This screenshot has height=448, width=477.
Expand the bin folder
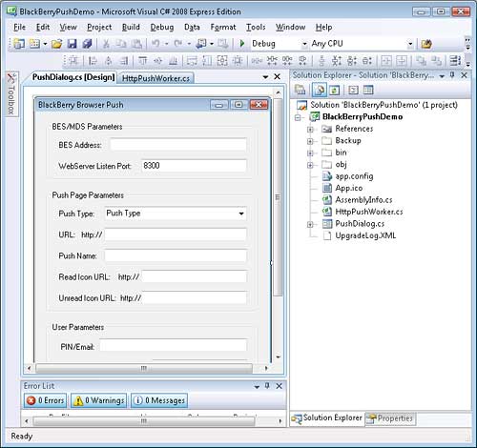tap(310, 153)
